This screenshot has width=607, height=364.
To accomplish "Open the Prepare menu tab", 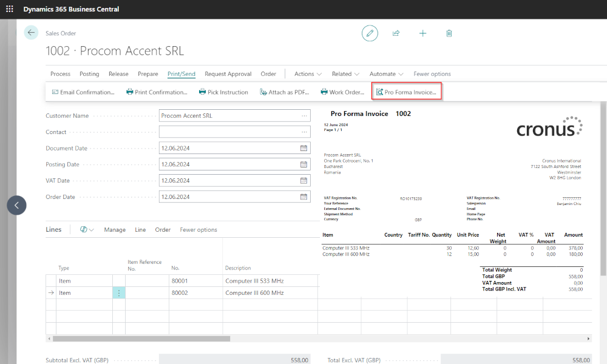I will (148, 74).
